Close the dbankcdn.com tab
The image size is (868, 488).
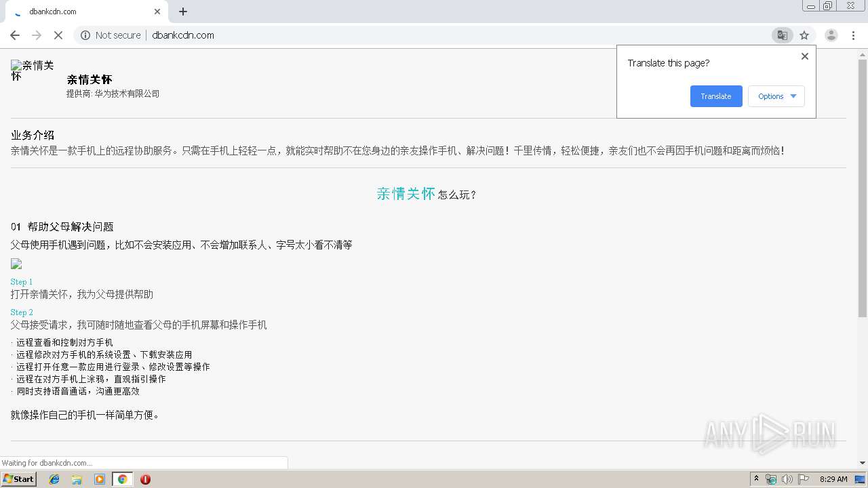157,12
